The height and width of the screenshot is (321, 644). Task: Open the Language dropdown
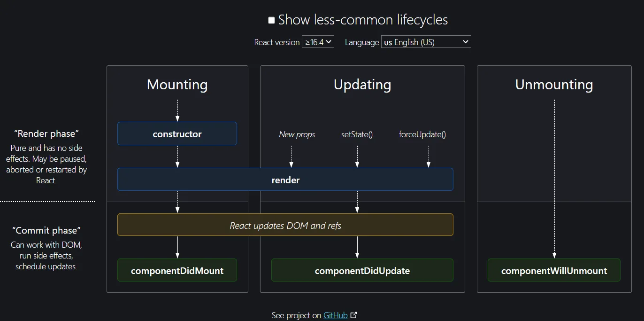(x=426, y=42)
